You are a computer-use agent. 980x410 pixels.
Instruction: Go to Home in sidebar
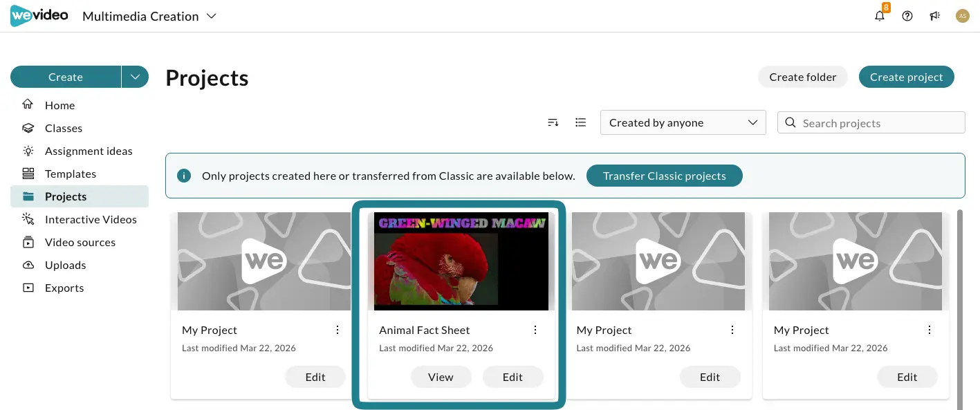[x=80, y=105]
